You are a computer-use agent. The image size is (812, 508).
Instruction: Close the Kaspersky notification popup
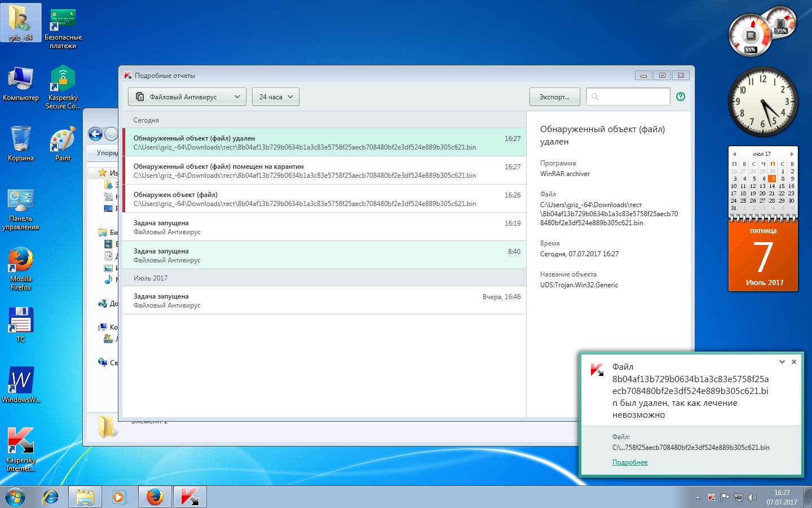pos(794,362)
